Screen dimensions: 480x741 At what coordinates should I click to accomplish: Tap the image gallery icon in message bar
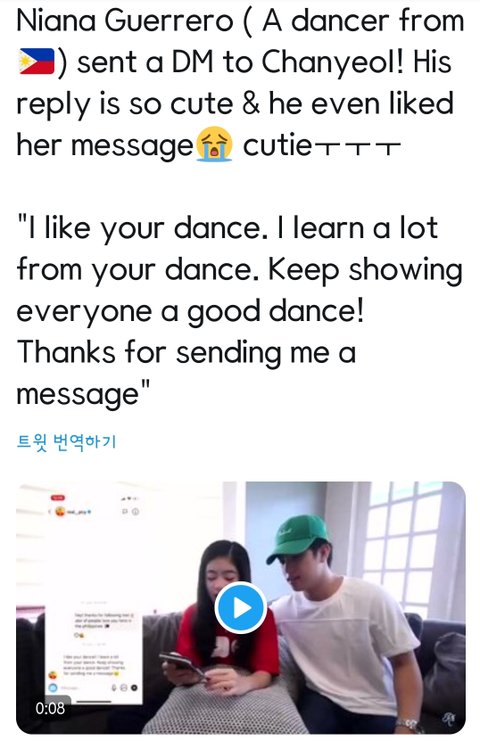[x=124, y=688]
